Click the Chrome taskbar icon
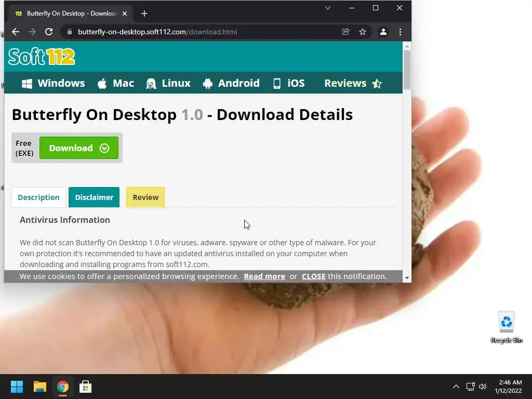 tap(63, 387)
